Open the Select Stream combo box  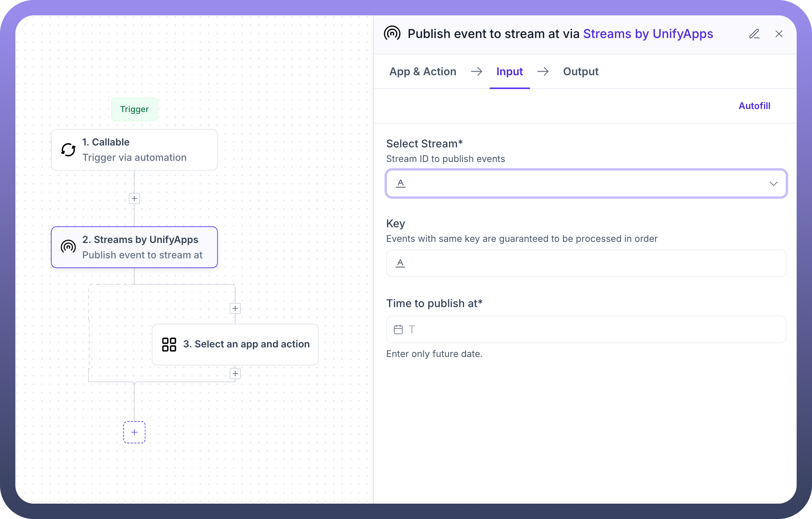click(576, 183)
